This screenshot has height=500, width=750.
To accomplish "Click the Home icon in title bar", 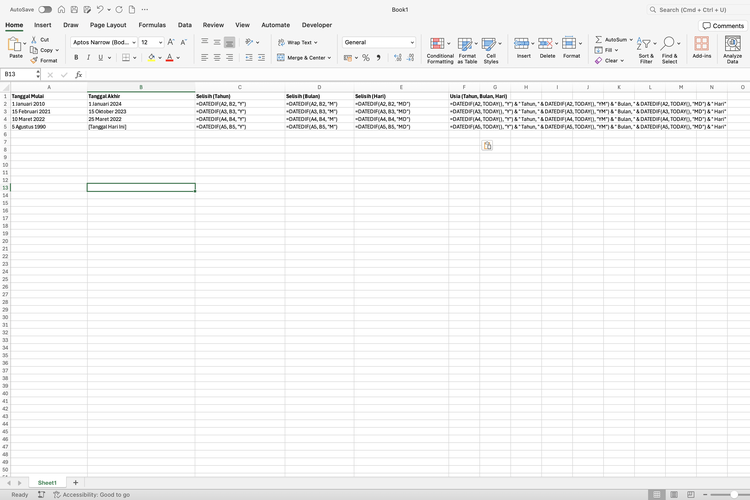I will tap(61, 10).
